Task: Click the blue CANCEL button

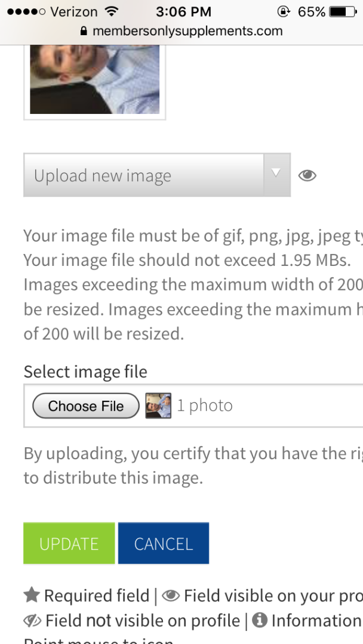Action: (x=164, y=543)
